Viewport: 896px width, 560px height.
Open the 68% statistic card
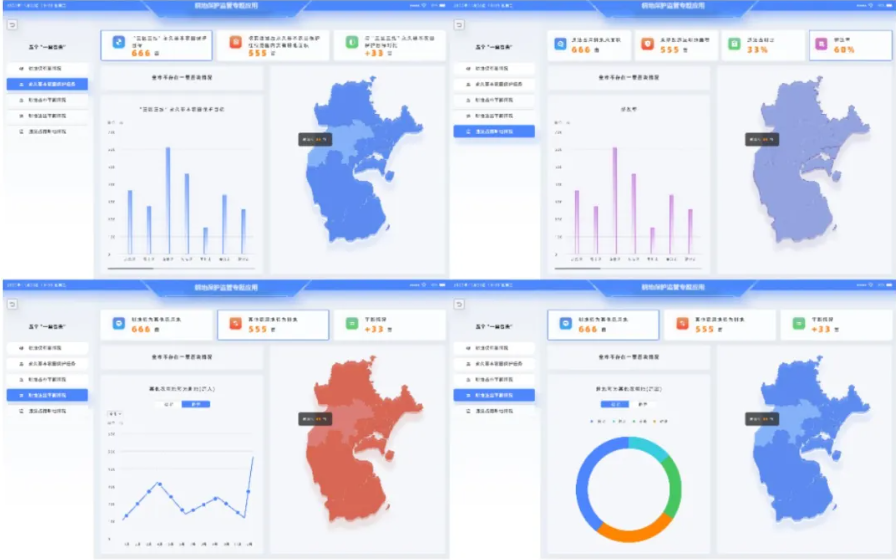pos(851,45)
